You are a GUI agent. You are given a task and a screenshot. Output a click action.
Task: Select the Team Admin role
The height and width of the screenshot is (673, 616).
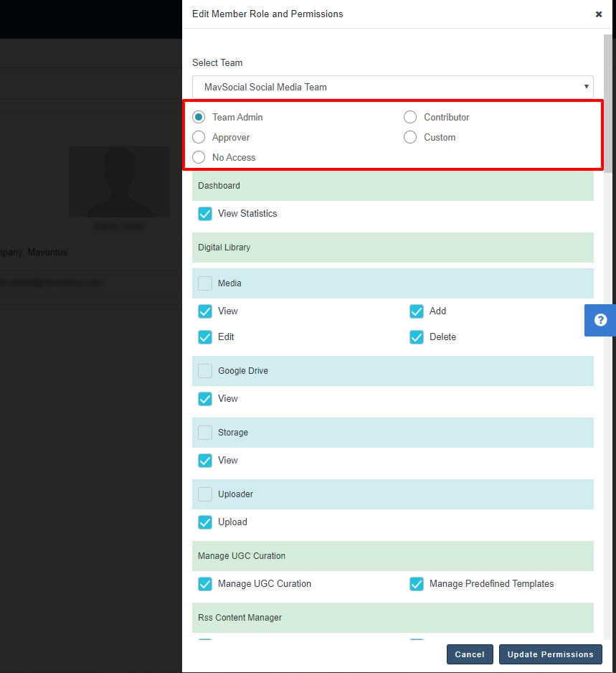coord(199,117)
